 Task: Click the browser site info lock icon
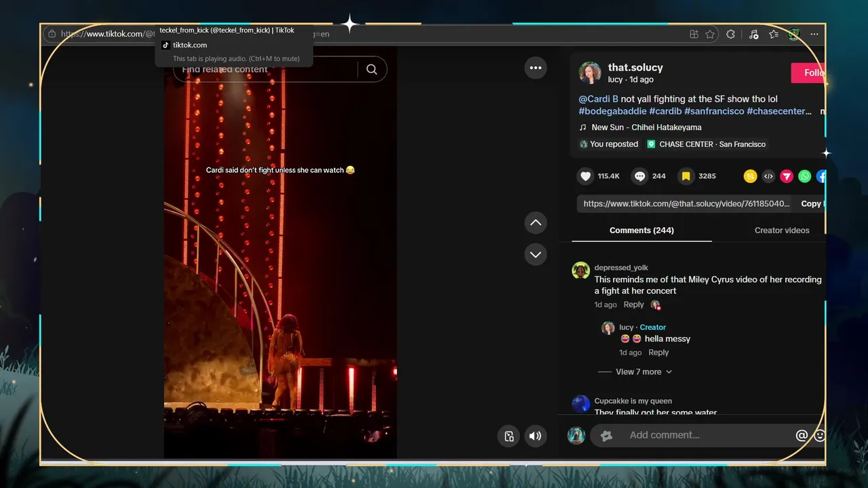[x=52, y=34]
